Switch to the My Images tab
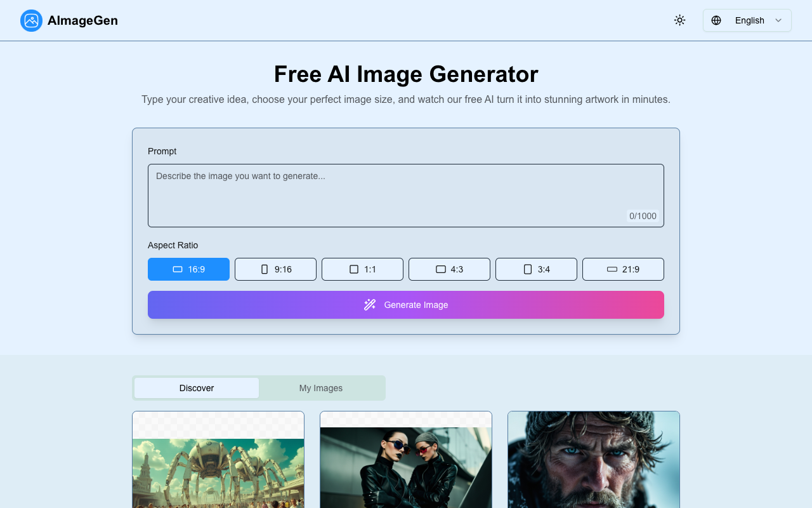 tap(321, 387)
